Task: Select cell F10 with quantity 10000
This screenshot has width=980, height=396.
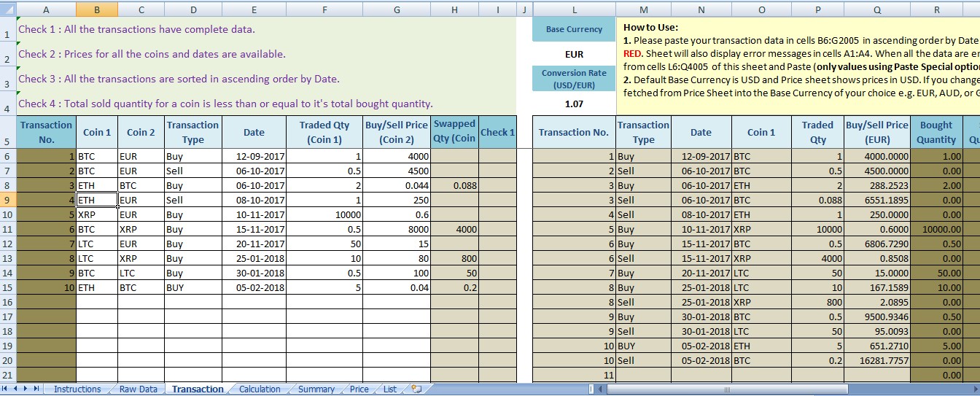Action: click(x=324, y=214)
